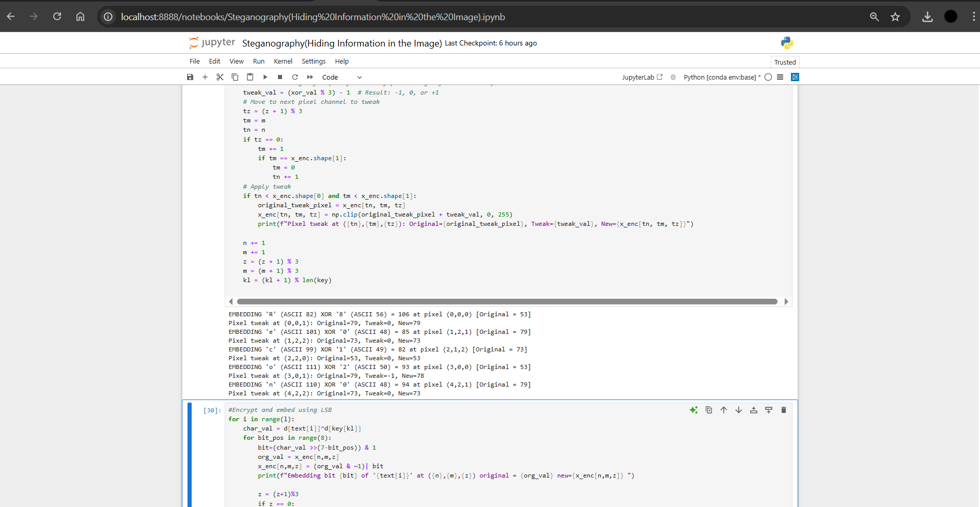
Task: Click the Last Checkpoint 6 hours ago text
Action: tap(491, 43)
